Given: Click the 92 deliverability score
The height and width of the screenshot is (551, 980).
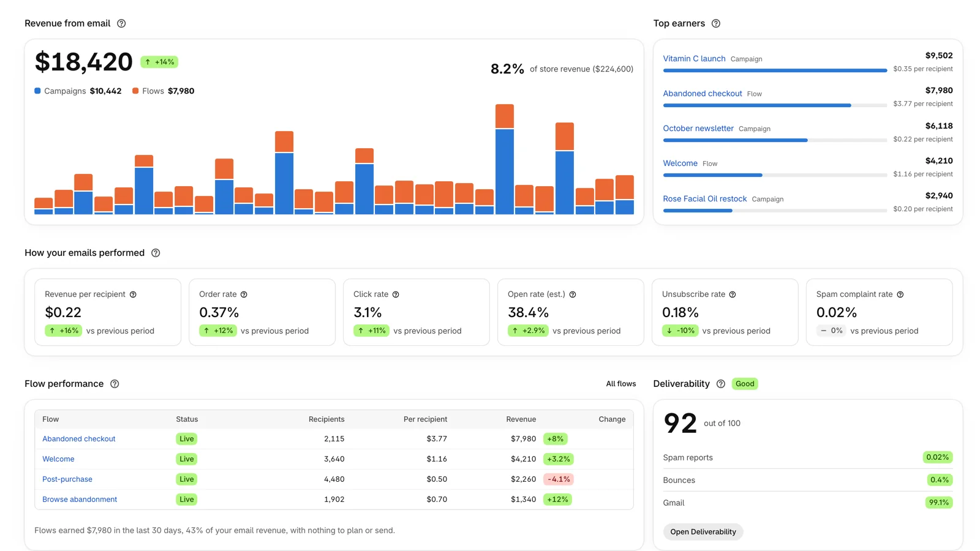Looking at the screenshot, I should pyautogui.click(x=680, y=423).
